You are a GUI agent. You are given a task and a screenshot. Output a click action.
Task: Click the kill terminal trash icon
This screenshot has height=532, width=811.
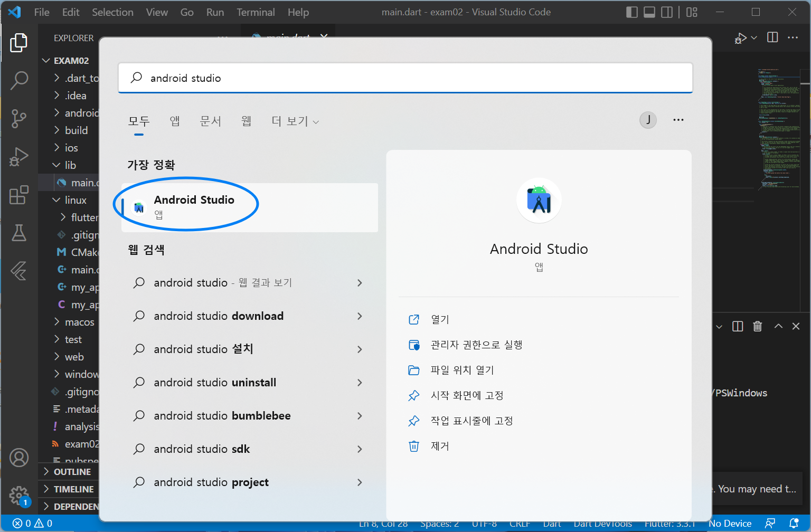coord(758,326)
